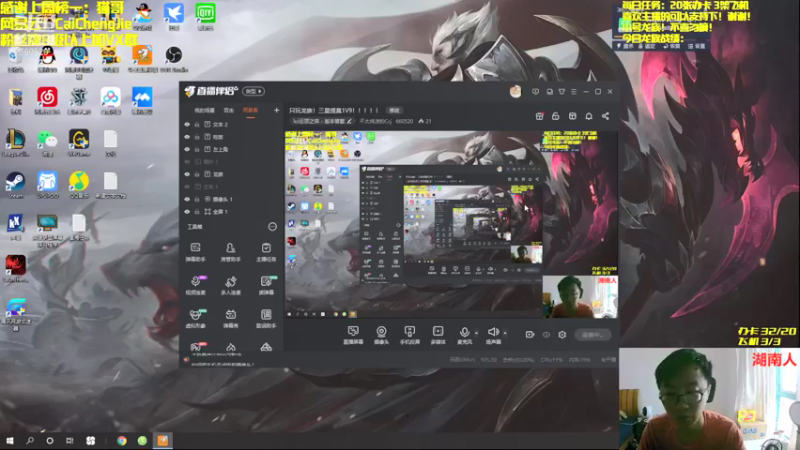Toggle visibility of the third source layer
This screenshot has height=450, width=800.
tap(187, 149)
